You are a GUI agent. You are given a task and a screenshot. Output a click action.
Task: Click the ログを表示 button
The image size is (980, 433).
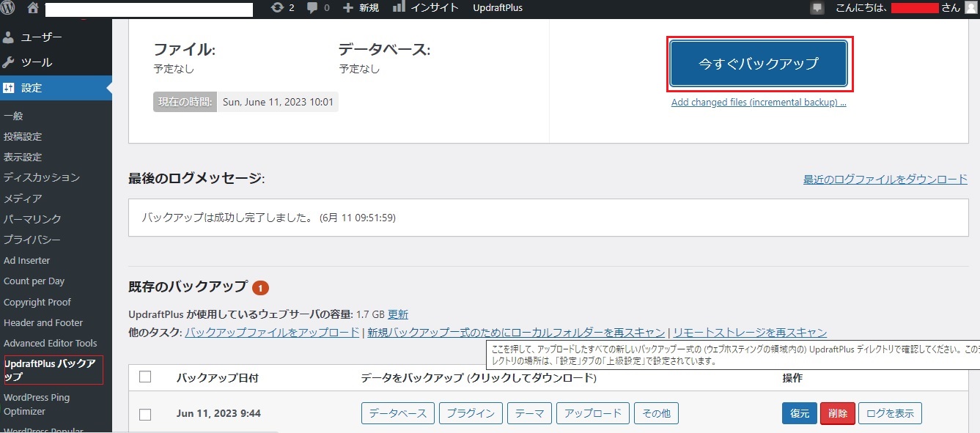click(x=890, y=413)
